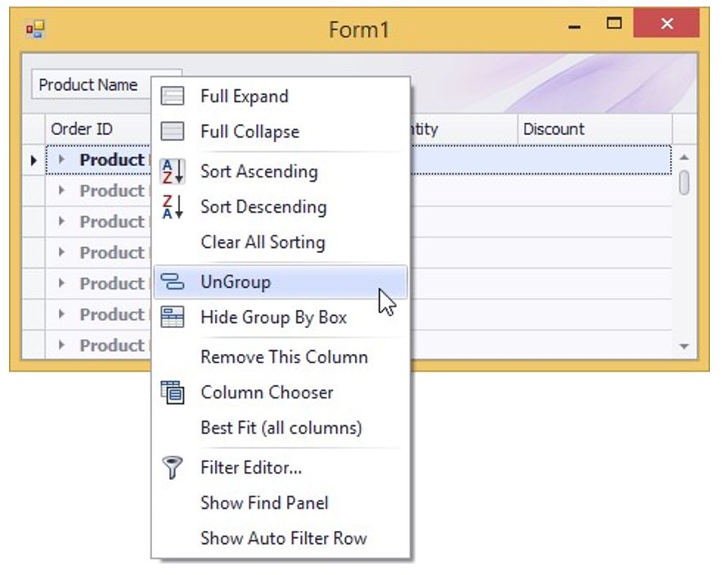
Task: Click the Sort Descending Z-A icon
Action: (x=173, y=207)
